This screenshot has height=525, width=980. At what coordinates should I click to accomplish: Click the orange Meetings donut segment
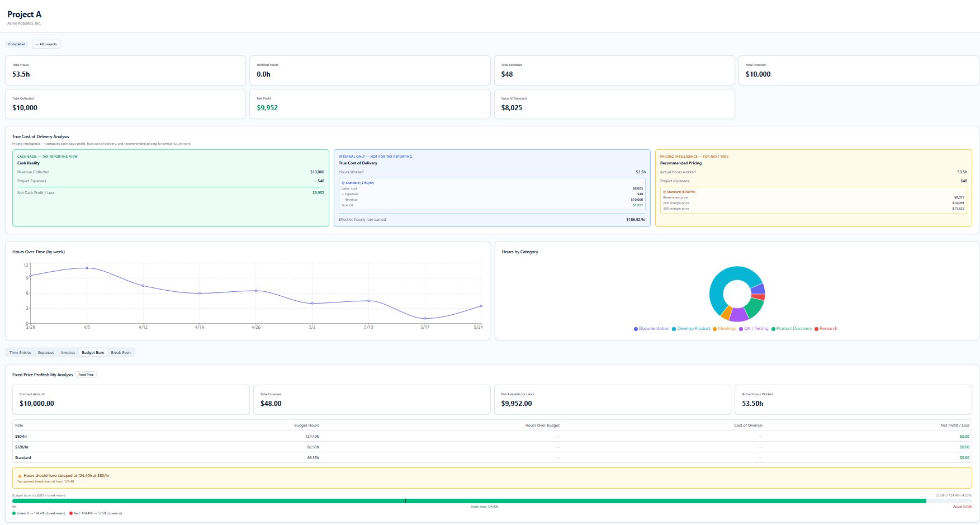726,313
